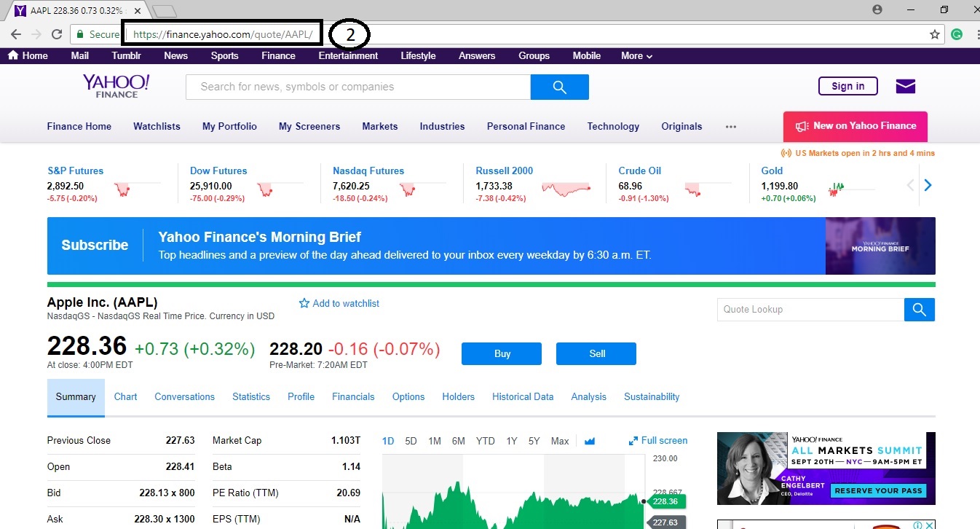Open a new browser tab
Image resolution: width=980 pixels, height=529 pixels.
pos(165,11)
